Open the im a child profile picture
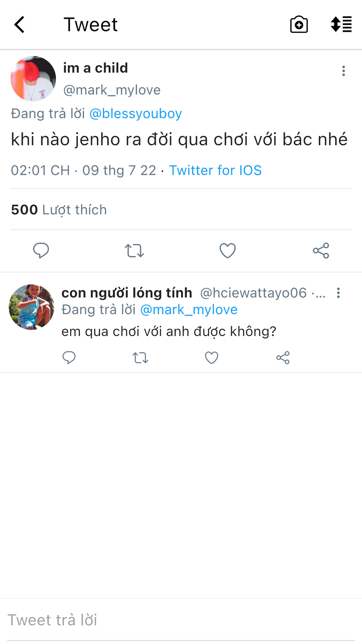The height and width of the screenshot is (644, 362). click(33, 79)
